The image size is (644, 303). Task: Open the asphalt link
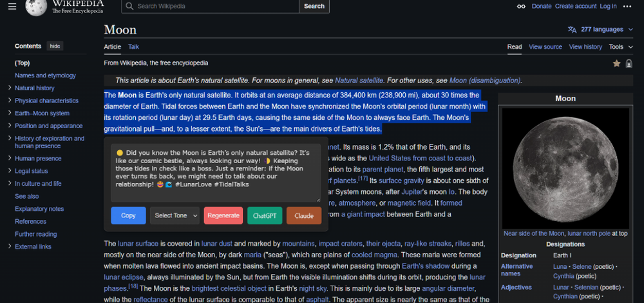[317, 299]
